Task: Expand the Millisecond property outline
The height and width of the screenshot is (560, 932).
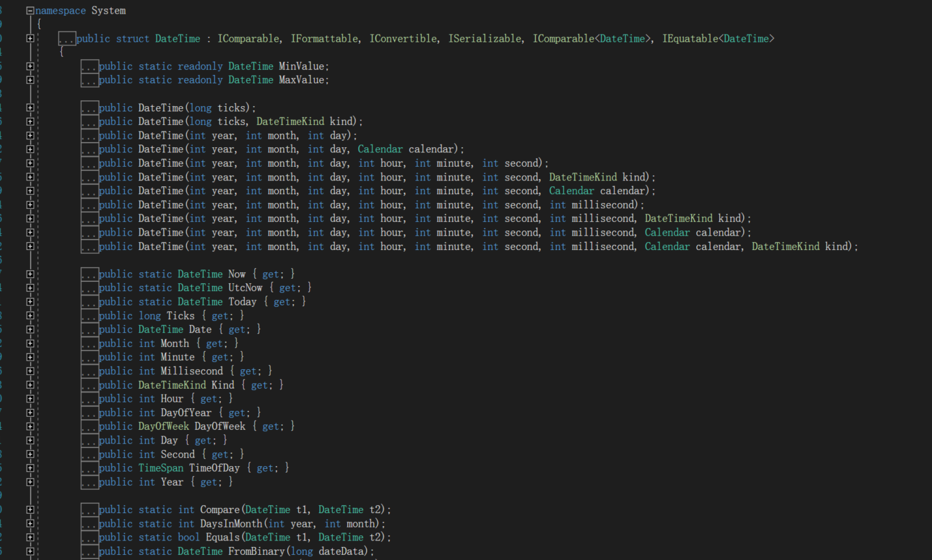Action: (x=30, y=371)
